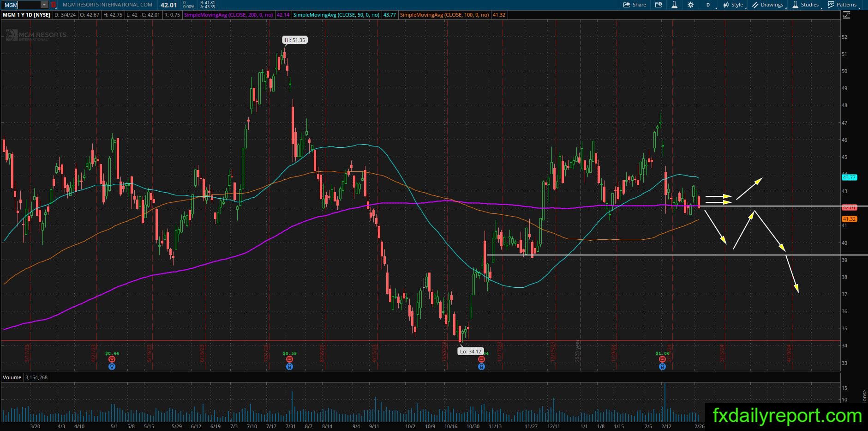Open chart settings gear icon
The image size is (868, 431).
pyautogui.click(x=690, y=5)
